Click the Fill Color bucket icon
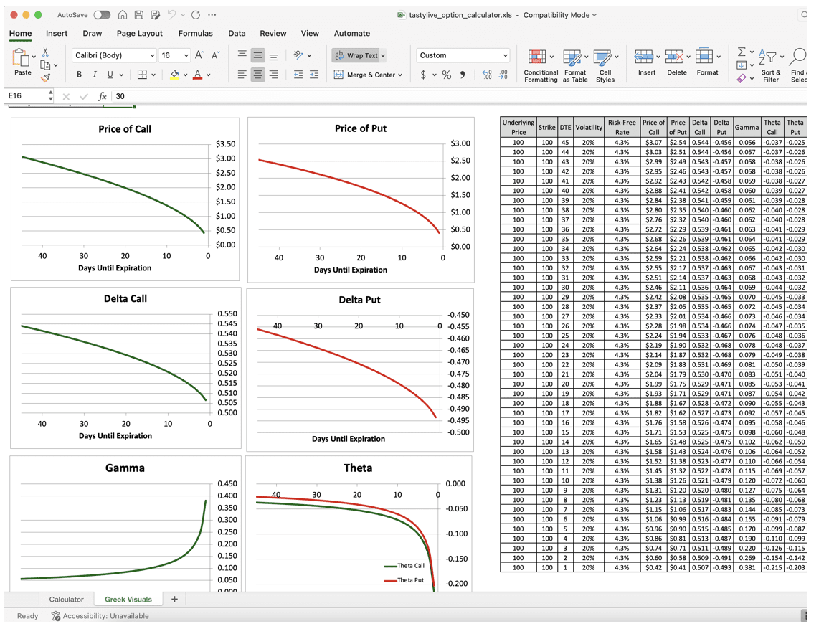829x644 pixels. 174,75
